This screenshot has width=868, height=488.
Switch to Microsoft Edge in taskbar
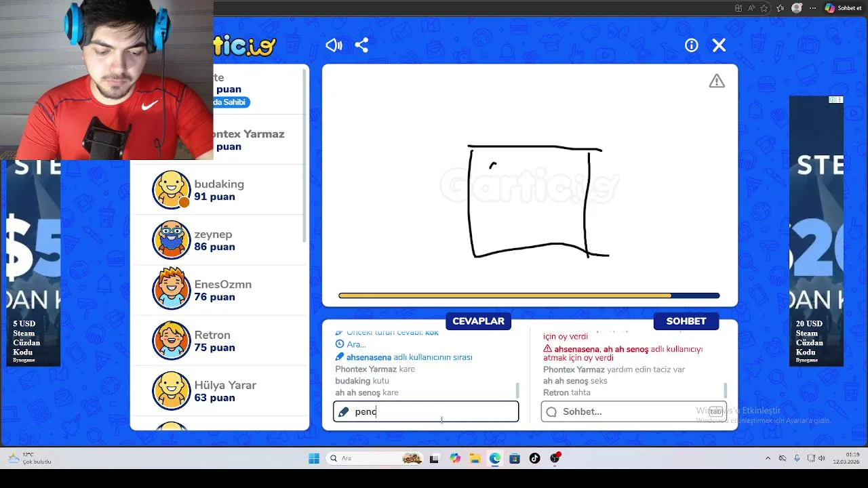[x=495, y=458]
